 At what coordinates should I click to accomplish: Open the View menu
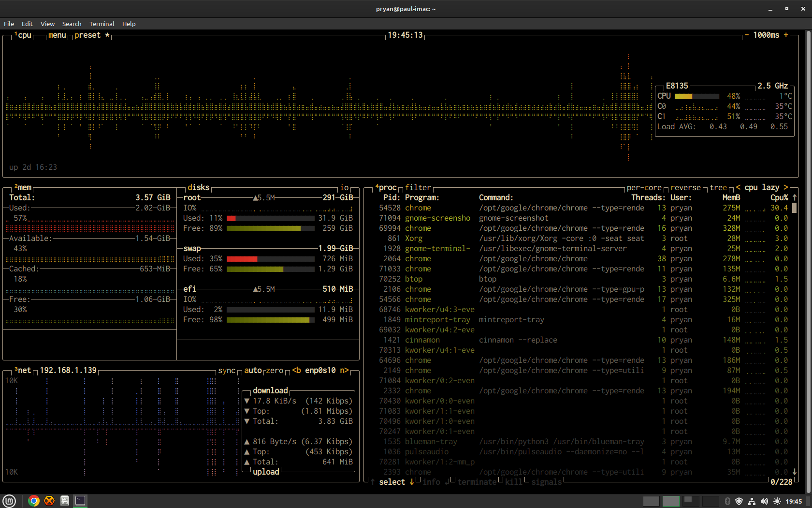click(47, 24)
